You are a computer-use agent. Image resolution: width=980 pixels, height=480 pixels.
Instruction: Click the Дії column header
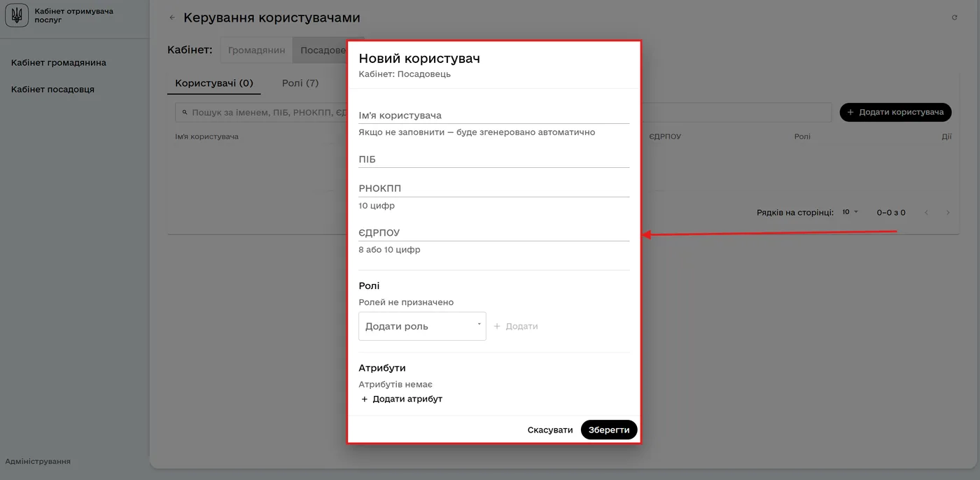coord(946,136)
